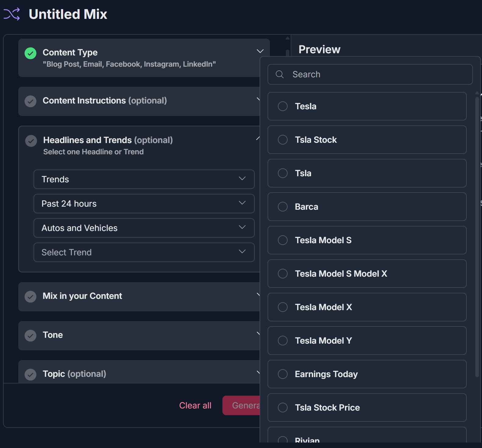Expand the Topic optional section

(x=139, y=372)
